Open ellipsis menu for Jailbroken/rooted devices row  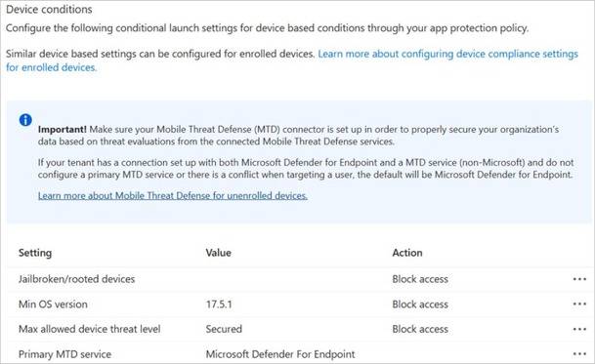(x=579, y=279)
